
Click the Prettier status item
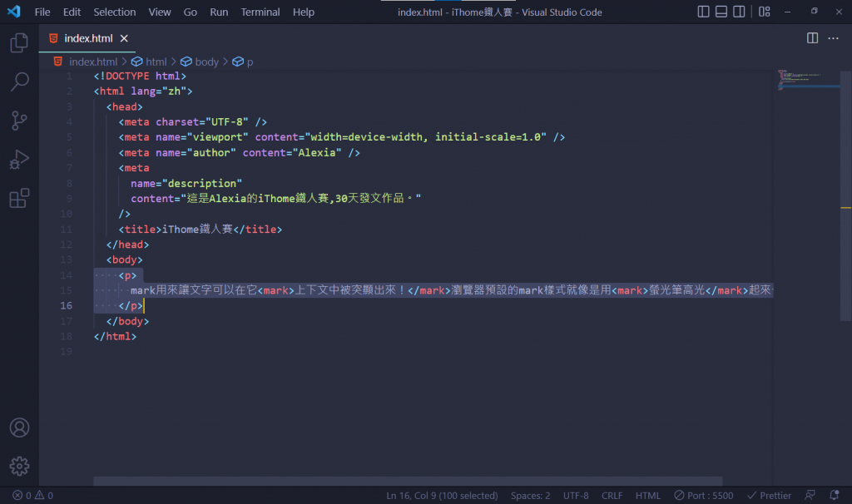[769, 496]
